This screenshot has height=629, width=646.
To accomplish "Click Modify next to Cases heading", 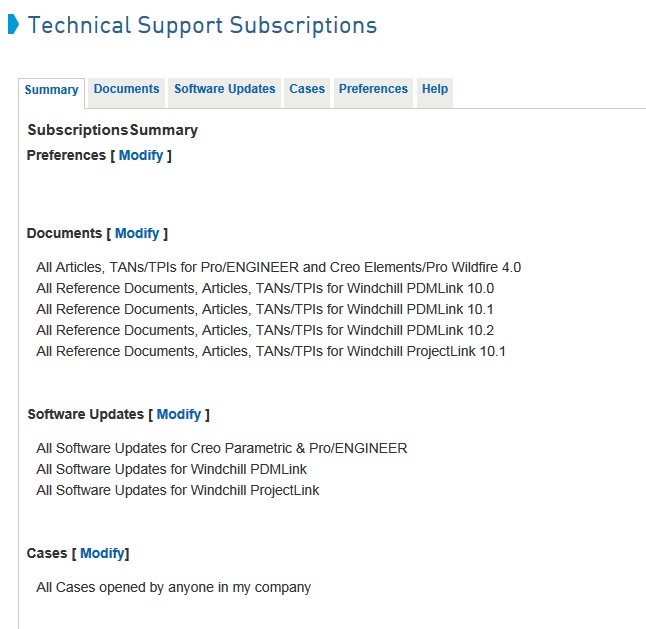I will coord(102,553).
